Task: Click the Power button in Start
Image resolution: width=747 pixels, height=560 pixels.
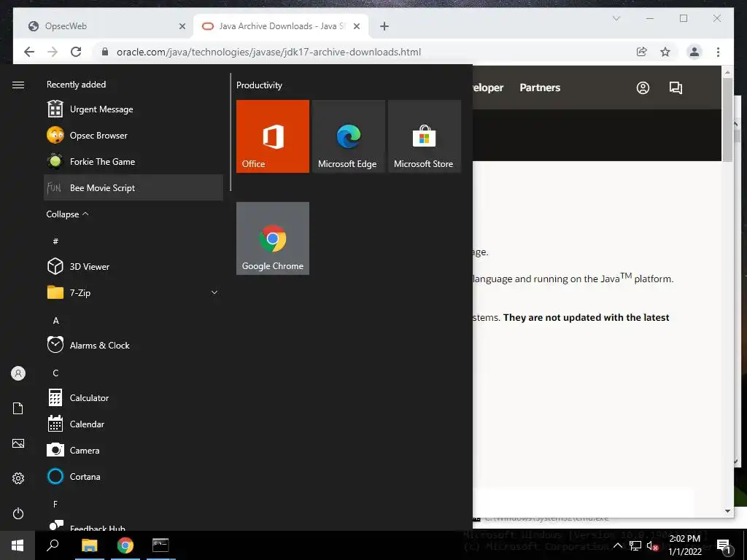Action: tap(18, 513)
